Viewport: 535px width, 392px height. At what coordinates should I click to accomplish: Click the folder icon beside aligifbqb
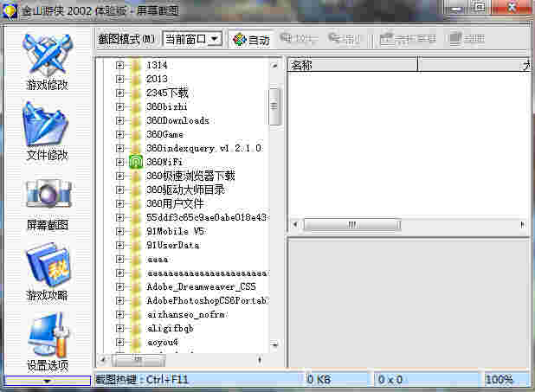[136, 328]
